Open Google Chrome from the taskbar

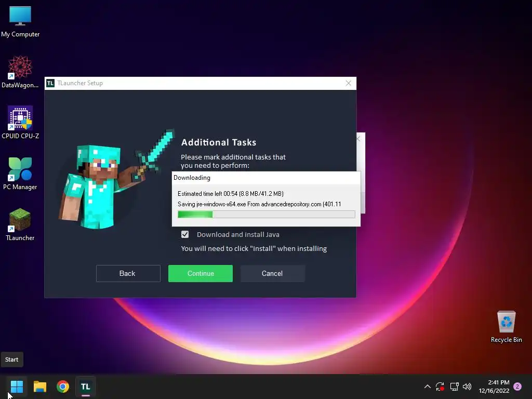click(63, 387)
